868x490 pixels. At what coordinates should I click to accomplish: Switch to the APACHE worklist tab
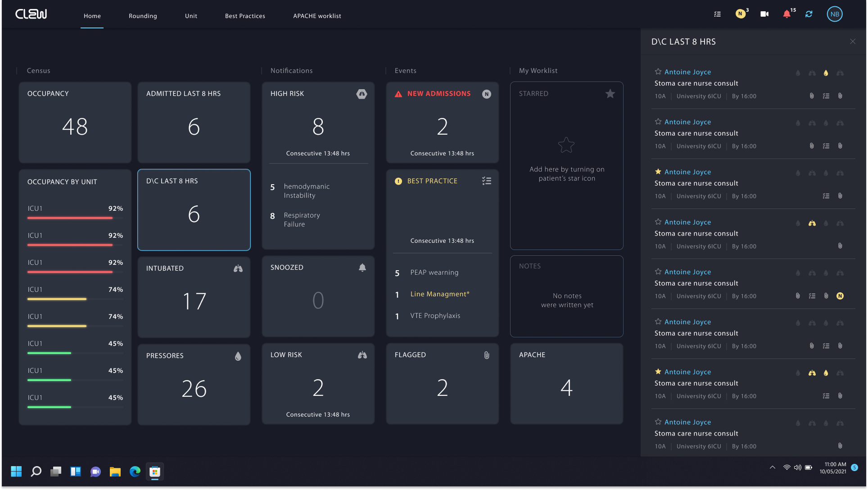[317, 16]
